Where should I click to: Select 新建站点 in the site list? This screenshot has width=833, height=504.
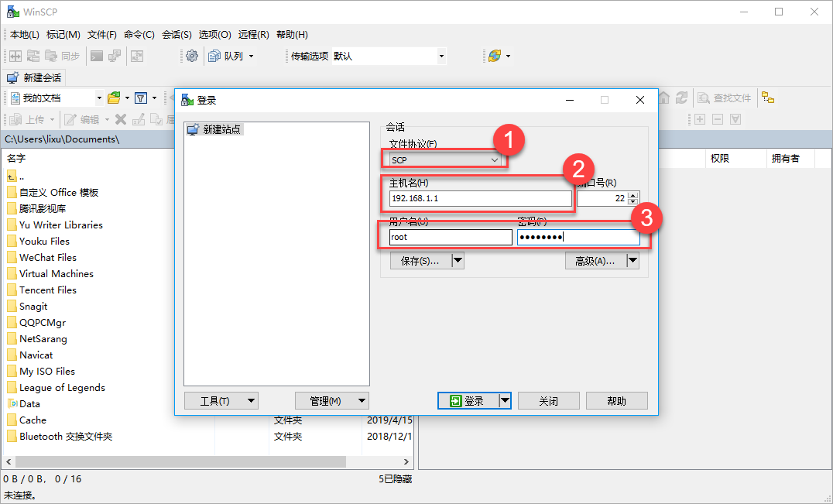(x=215, y=129)
